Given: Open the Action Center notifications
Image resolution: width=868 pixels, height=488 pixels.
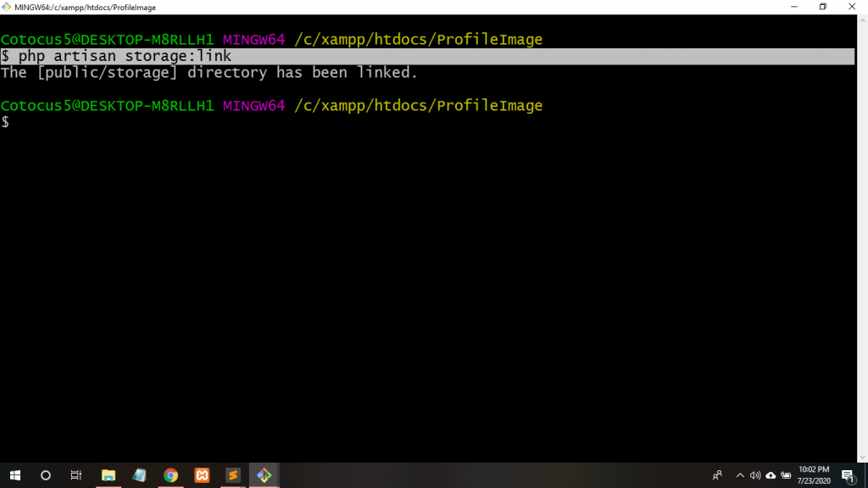Looking at the screenshot, I should point(848,475).
